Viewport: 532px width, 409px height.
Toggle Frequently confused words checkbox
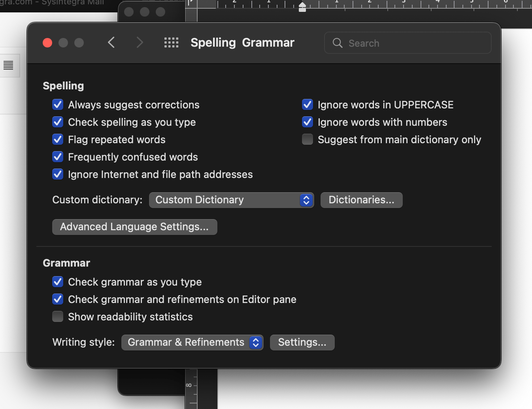click(x=58, y=157)
